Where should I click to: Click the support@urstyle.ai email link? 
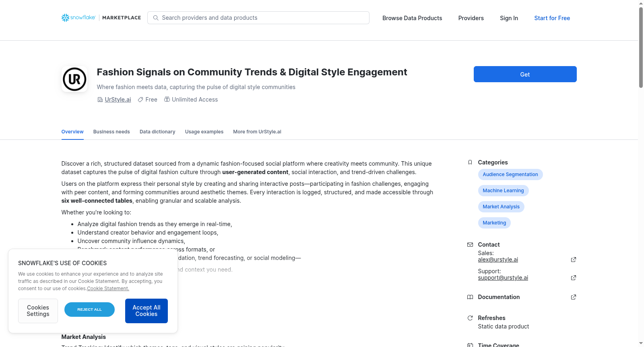click(x=503, y=278)
